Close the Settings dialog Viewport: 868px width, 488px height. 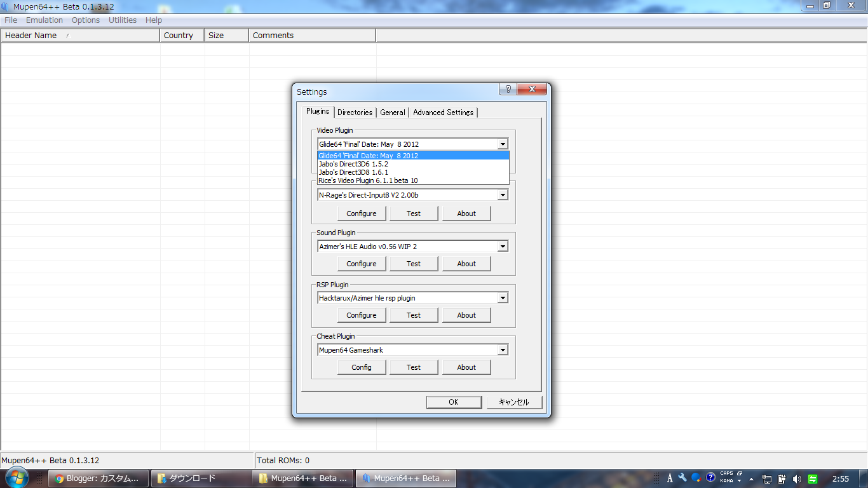(532, 90)
